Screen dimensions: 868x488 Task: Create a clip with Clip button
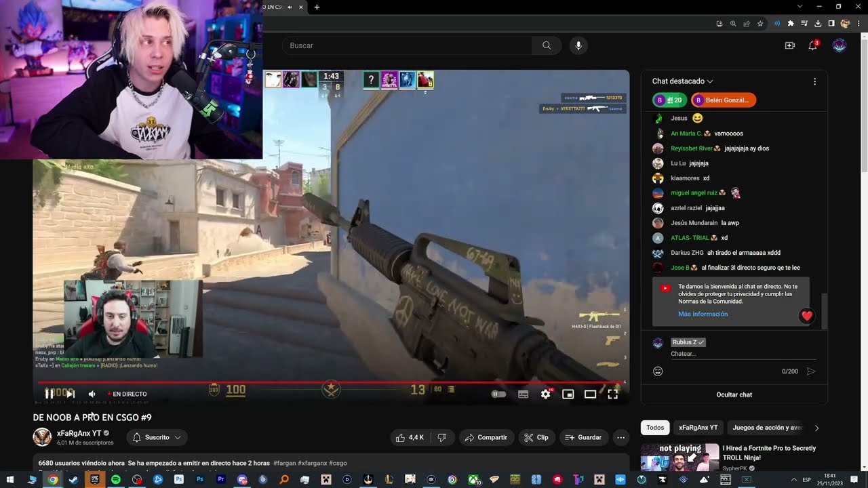coord(536,437)
